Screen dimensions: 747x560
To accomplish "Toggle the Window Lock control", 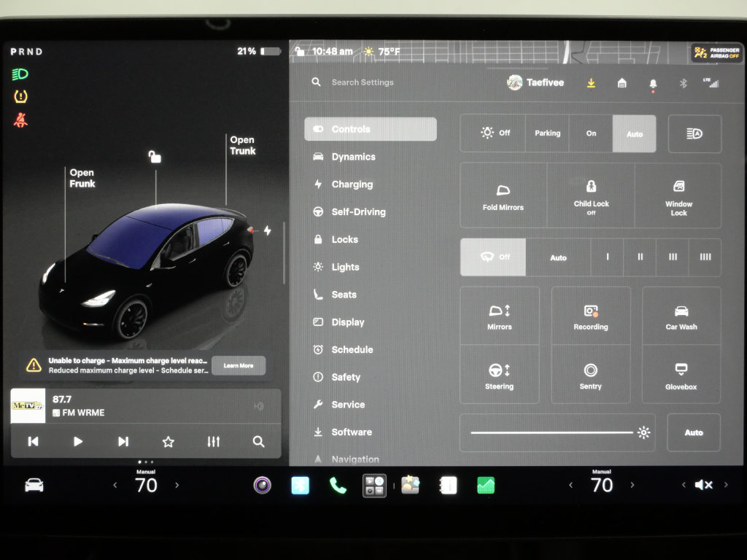I will point(678,196).
